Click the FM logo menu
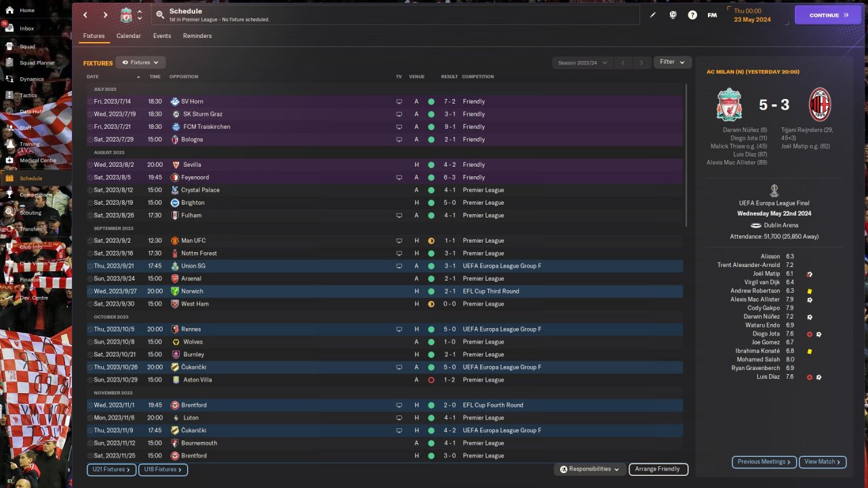 pos(712,15)
